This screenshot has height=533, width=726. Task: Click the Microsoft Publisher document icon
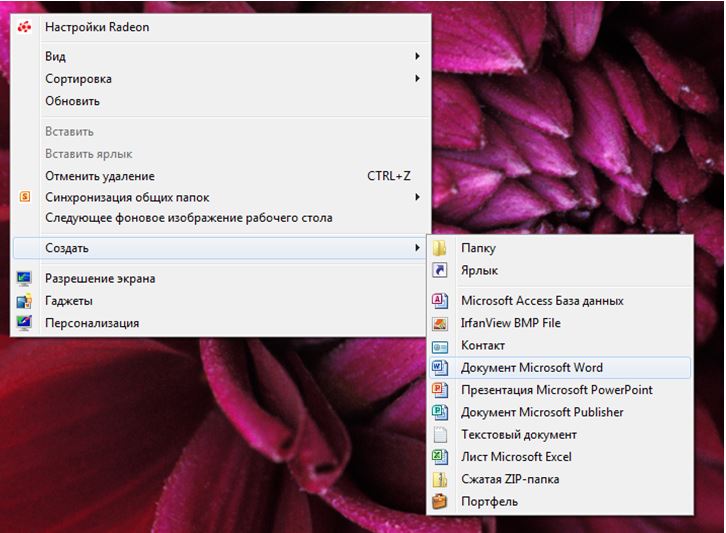439,412
